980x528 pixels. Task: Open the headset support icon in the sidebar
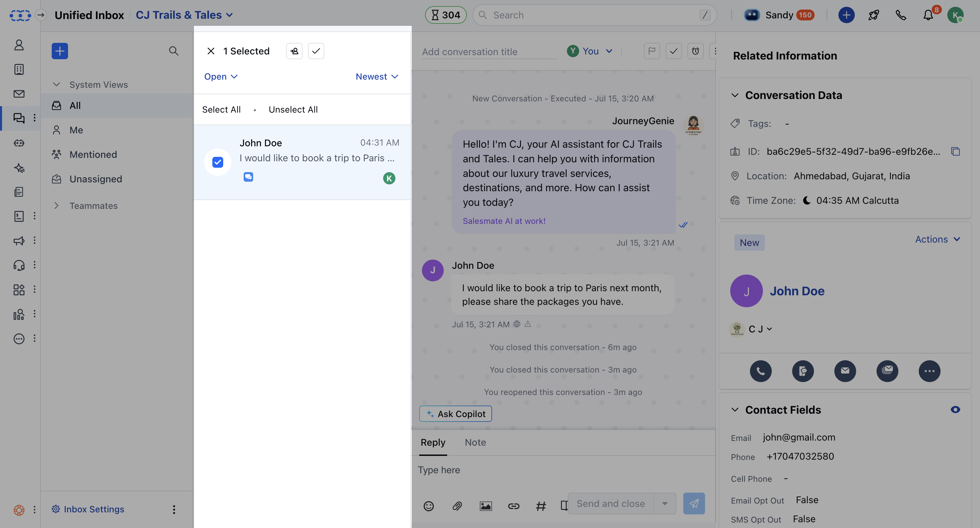[19, 265]
